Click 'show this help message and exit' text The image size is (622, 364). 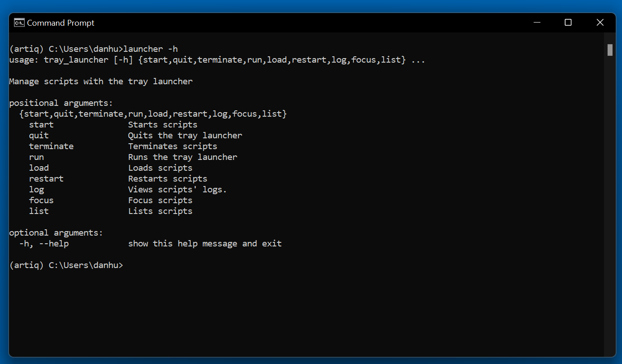click(205, 244)
